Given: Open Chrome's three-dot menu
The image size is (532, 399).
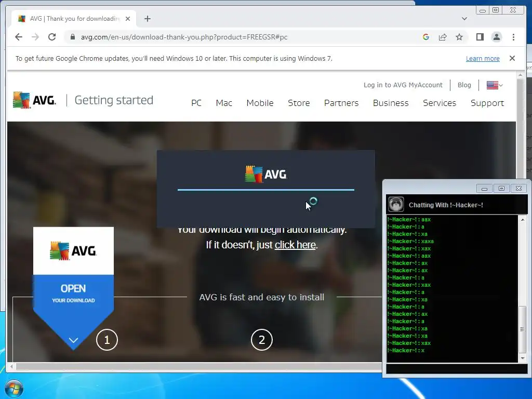Looking at the screenshot, I should pyautogui.click(x=513, y=37).
